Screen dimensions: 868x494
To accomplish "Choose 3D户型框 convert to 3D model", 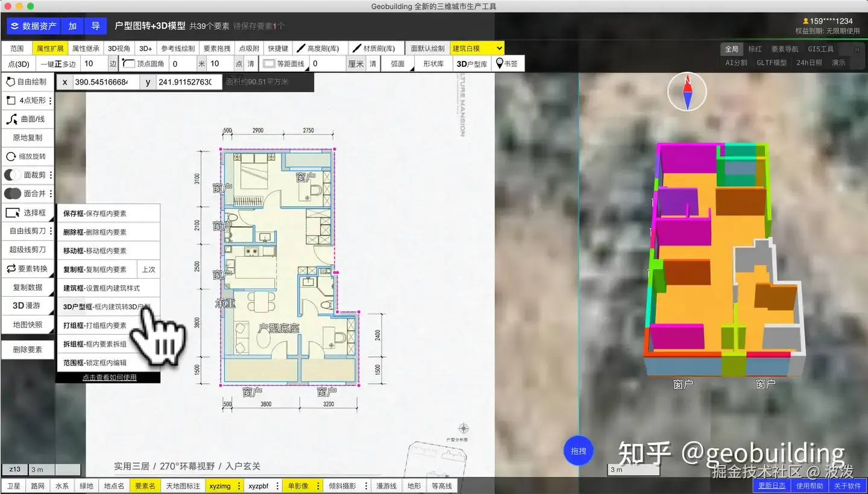I will coord(108,306).
